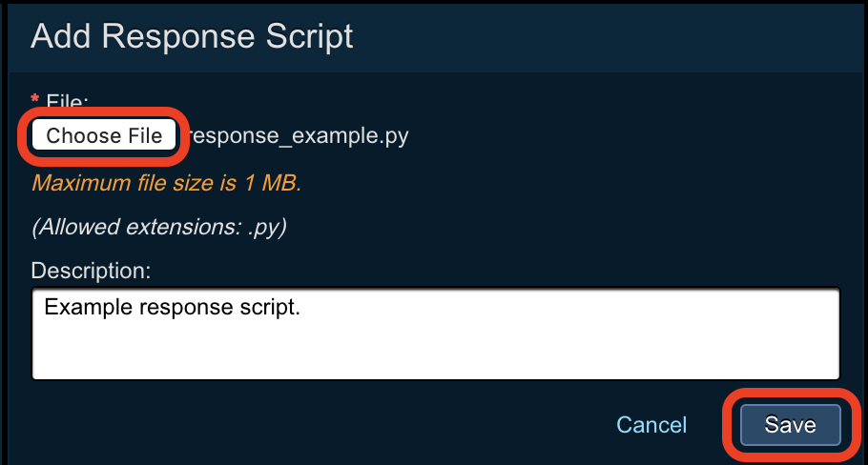Click the Description label
This screenshot has height=465, width=868.
pyautogui.click(x=91, y=271)
